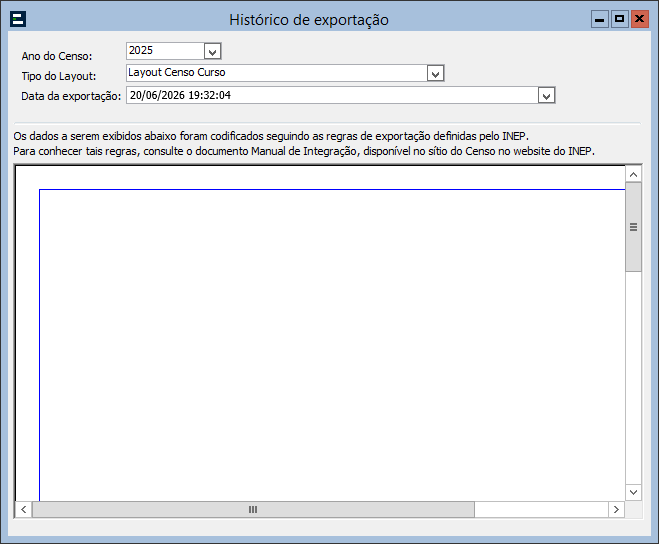Click the horizontal scrollbar thumb
The image size is (659, 544).
[253, 510]
